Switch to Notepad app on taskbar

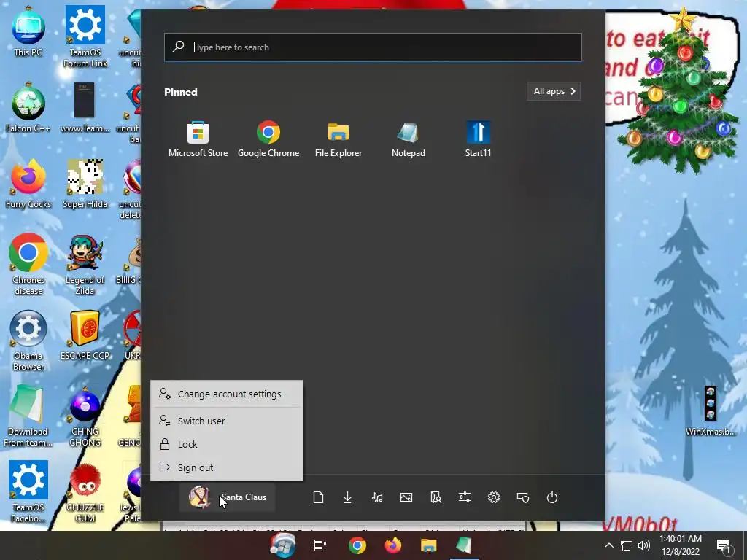464,545
